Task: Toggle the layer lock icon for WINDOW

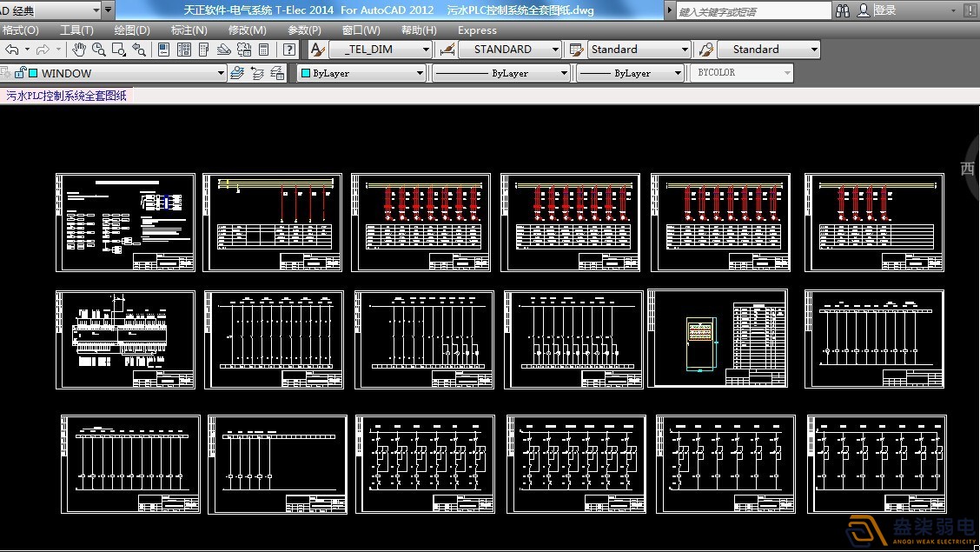Action: 19,73
